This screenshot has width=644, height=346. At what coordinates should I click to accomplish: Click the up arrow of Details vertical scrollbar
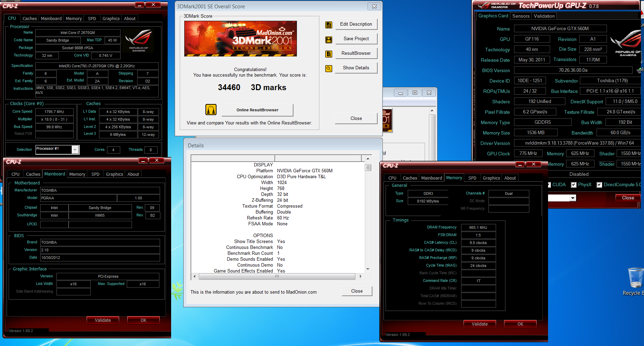click(368, 158)
